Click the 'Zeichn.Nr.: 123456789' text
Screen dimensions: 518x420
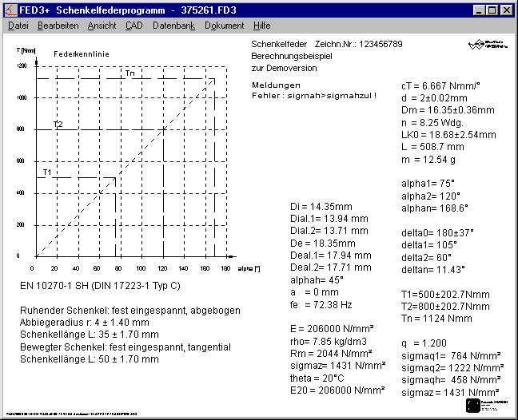(358, 44)
